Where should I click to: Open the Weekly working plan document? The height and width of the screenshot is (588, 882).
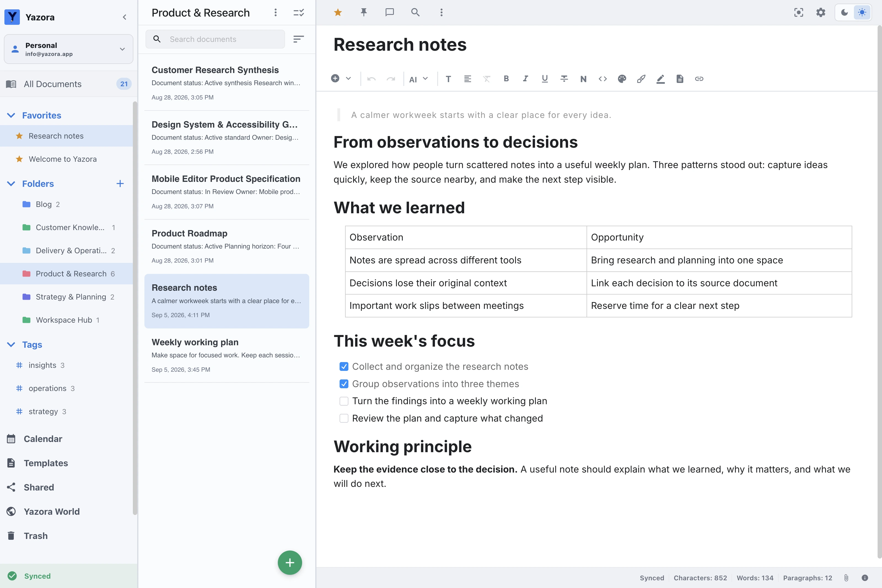coord(227,355)
